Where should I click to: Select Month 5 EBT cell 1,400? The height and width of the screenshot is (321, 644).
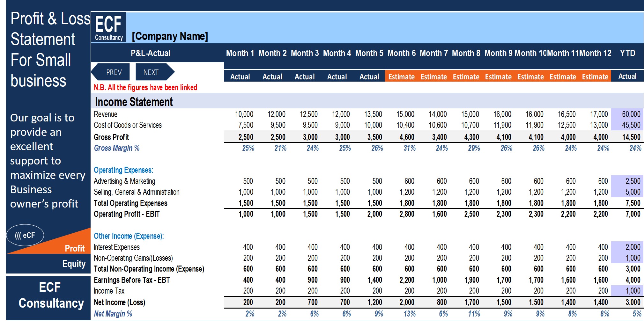tap(375, 280)
